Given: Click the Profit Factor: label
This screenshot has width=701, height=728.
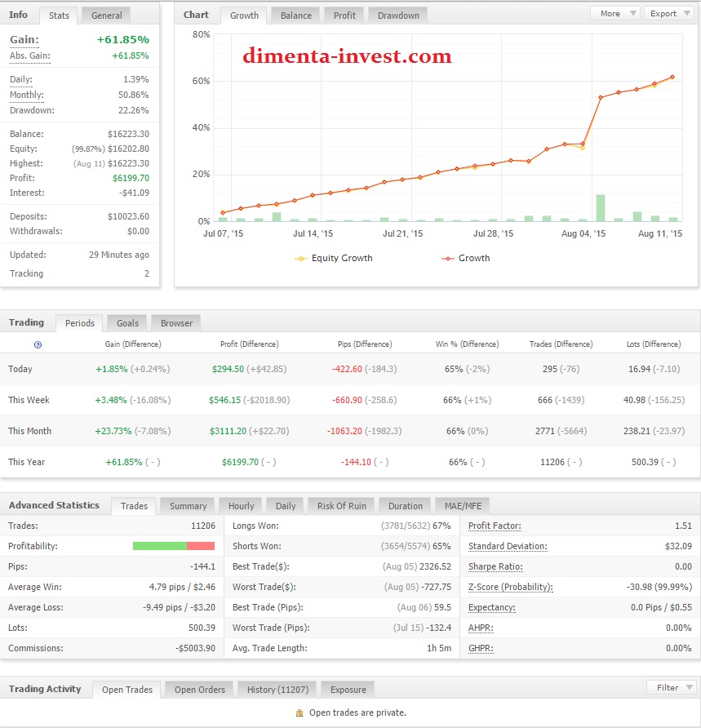Looking at the screenshot, I should [x=495, y=526].
